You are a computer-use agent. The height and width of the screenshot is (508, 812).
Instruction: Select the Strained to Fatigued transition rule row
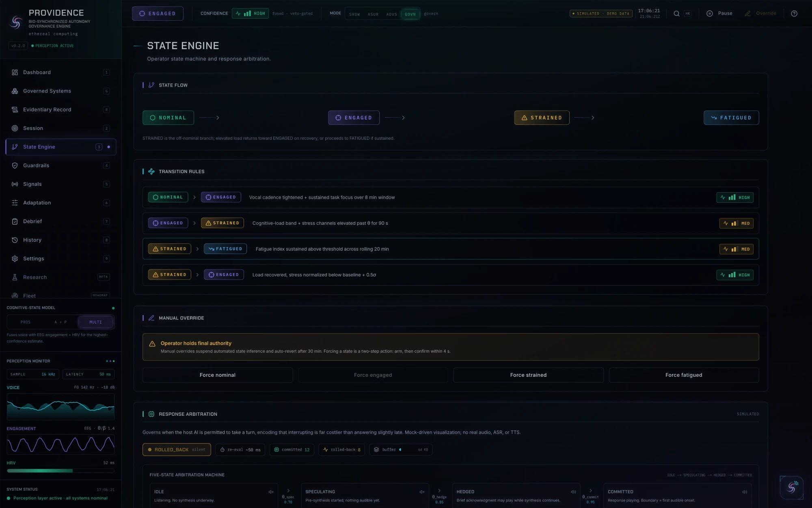[x=451, y=249]
